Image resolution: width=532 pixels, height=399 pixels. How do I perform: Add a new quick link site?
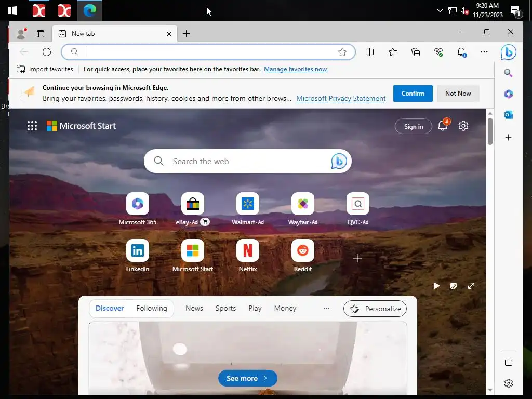pyautogui.click(x=357, y=259)
